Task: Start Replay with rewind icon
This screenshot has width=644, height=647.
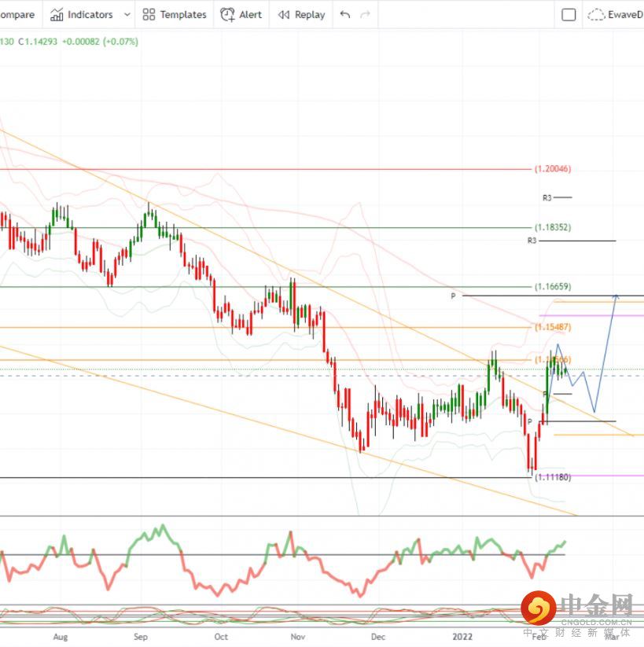Action: pos(284,15)
